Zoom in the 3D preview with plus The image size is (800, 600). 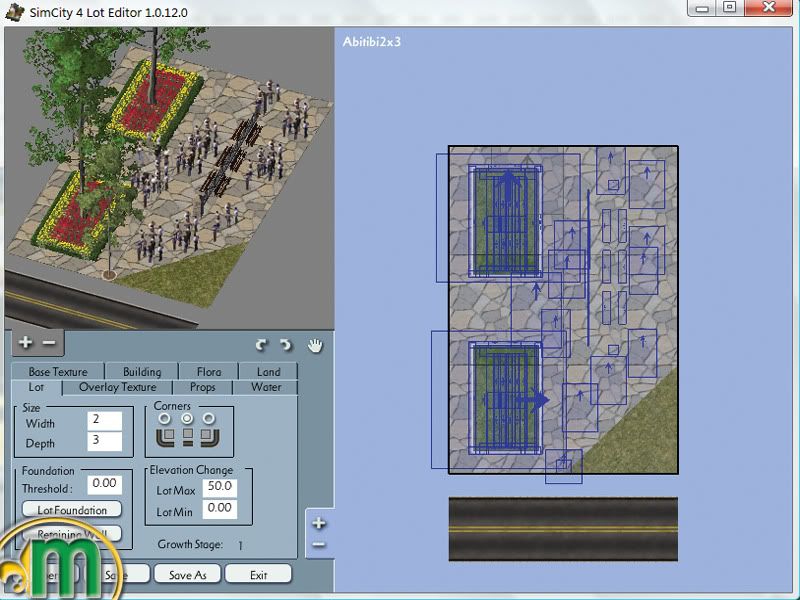(25, 343)
